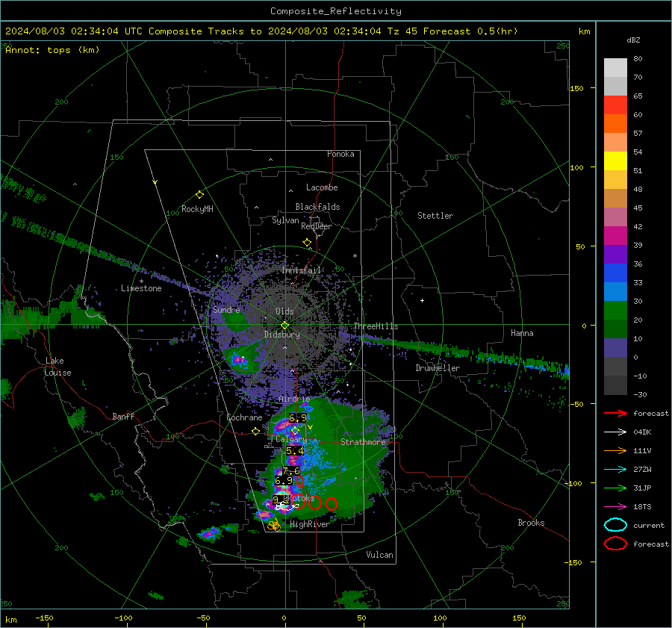This screenshot has height=628, width=672.
Task: Click the dBZ legend heading
Action: click(633, 40)
